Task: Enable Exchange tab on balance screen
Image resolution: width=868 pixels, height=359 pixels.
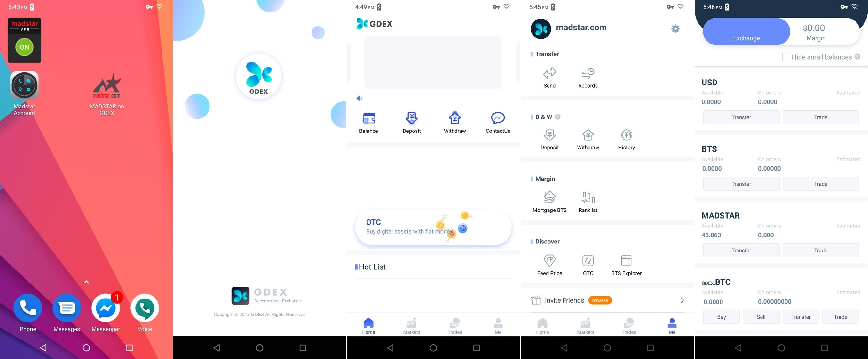Action: pos(746,32)
